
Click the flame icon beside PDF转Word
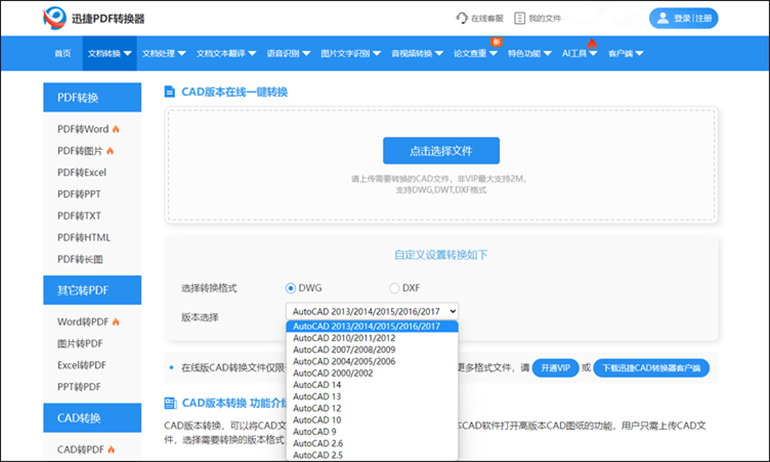[x=116, y=129]
